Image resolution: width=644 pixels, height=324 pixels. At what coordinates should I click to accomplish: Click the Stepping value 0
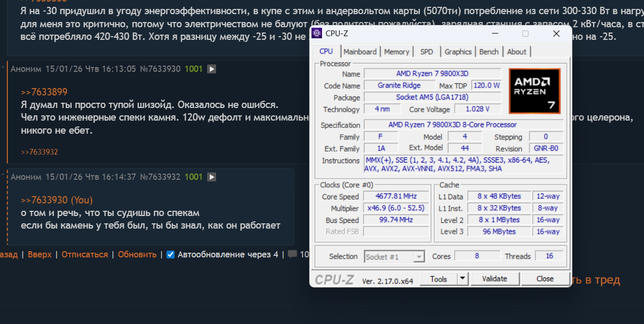point(546,136)
